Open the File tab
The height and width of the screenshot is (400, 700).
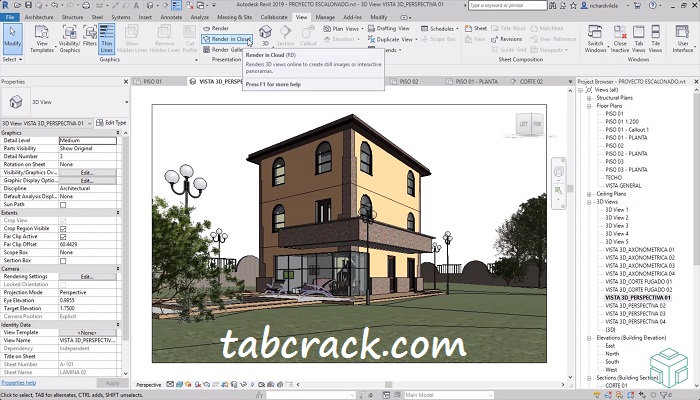pos(10,17)
